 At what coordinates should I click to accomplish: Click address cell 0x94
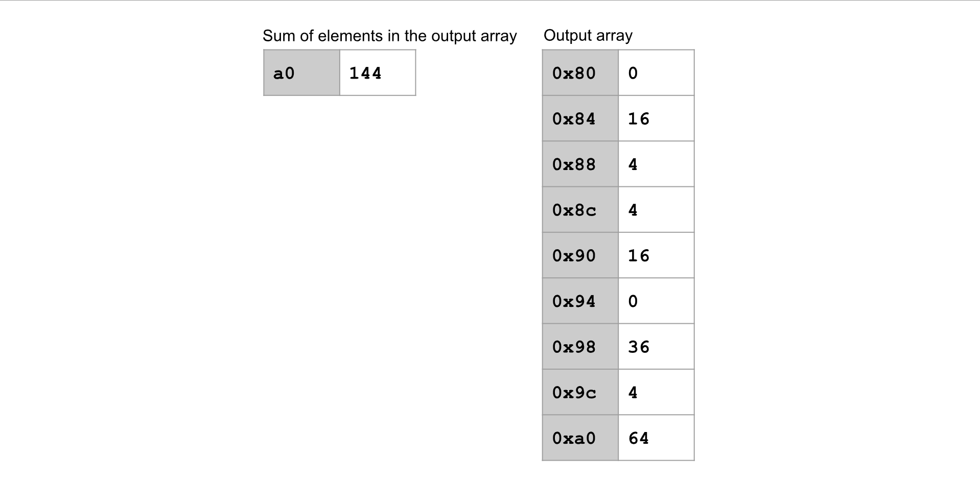point(580,301)
